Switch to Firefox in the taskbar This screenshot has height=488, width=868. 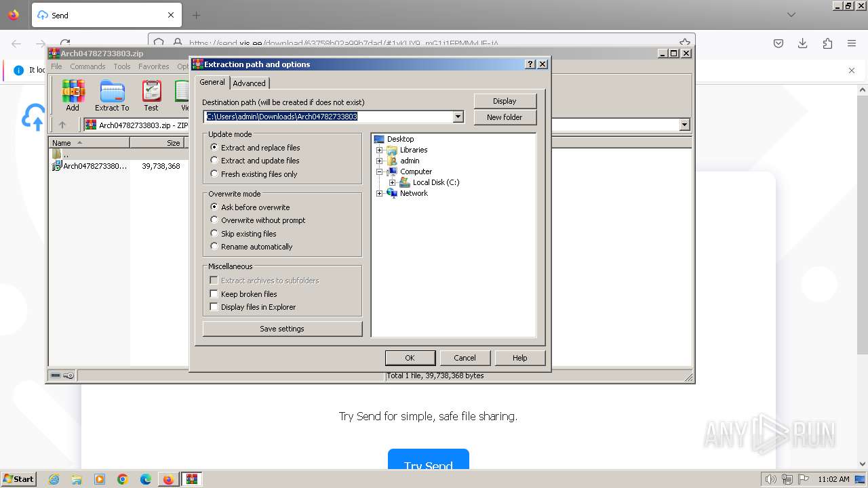tap(168, 479)
